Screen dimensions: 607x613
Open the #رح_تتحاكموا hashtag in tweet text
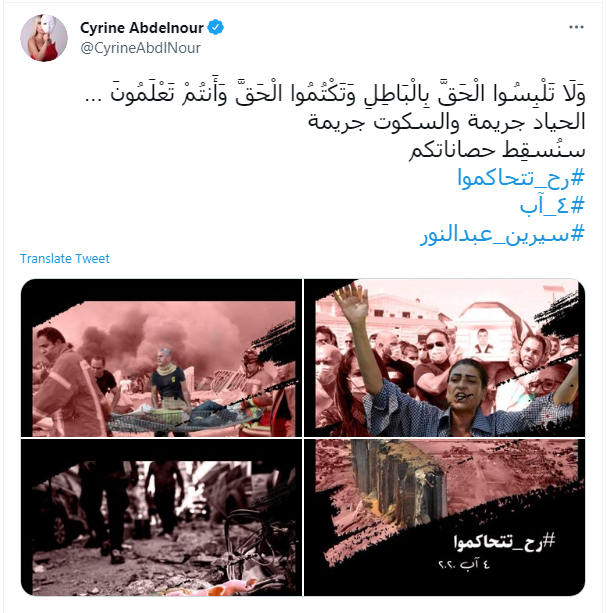[521, 178]
